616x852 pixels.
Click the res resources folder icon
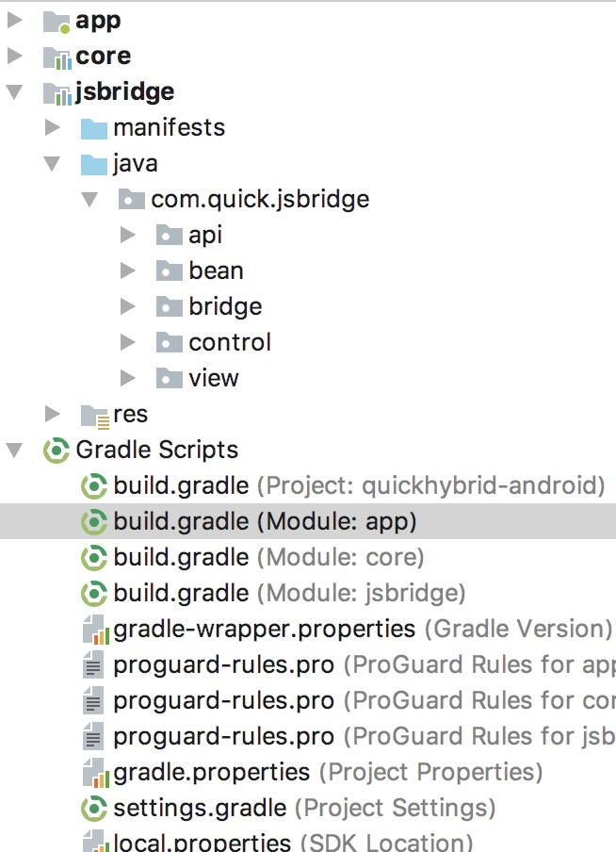[x=94, y=417]
